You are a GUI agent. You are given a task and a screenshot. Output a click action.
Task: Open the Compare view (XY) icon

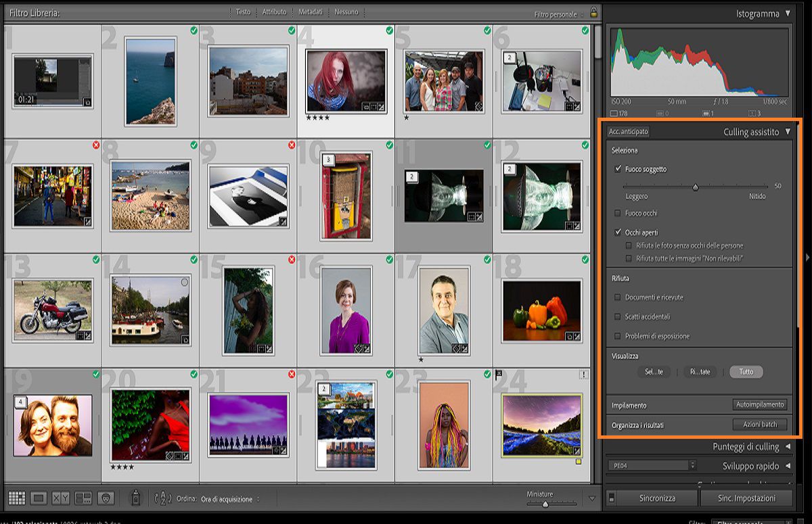(60, 499)
